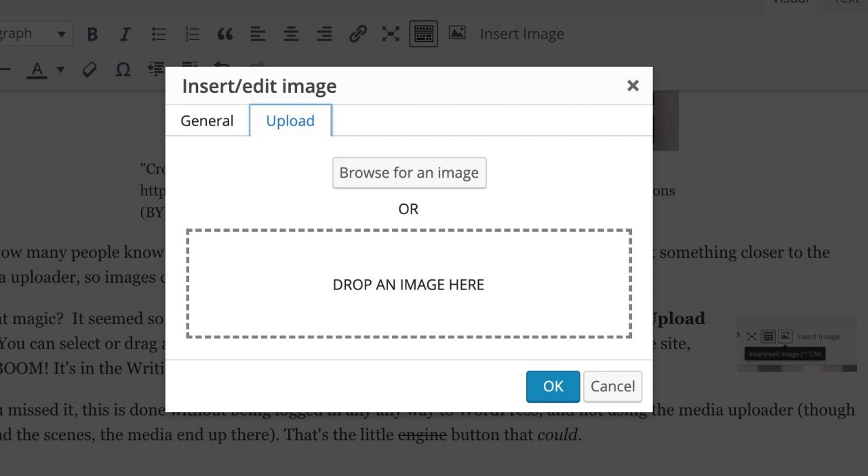The height and width of the screenshot is (476, 868).
Task: Apply blockquote formatting
Action: pos(224,33)
